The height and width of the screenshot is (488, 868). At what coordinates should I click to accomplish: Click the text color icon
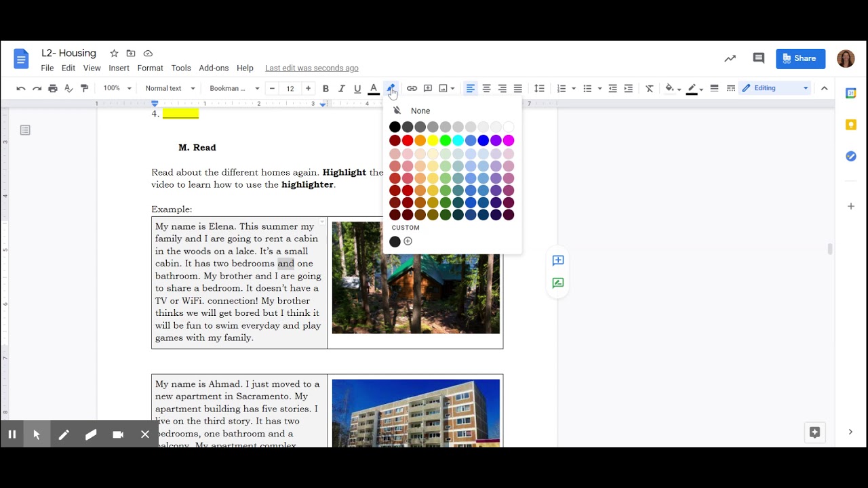point(373,88)
